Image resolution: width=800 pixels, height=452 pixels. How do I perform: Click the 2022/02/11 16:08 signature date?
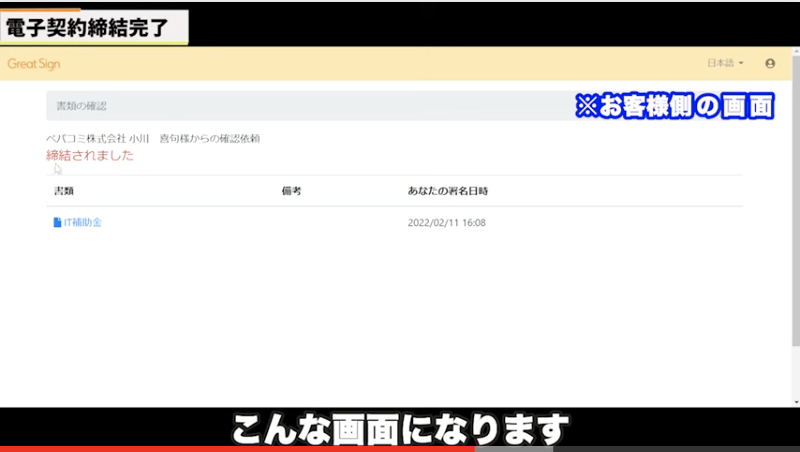[447, 222]
